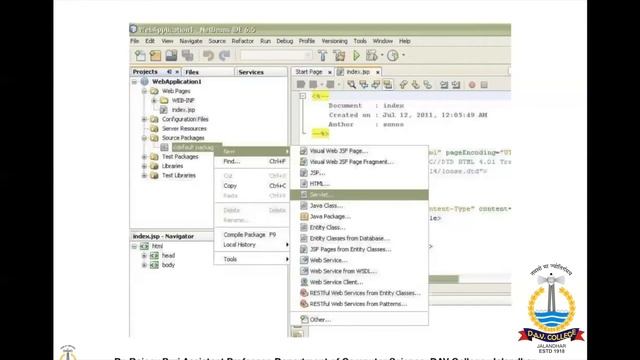Collapse the WebApplication1 project node
The image size is (640, 360).
click(134, 82)
